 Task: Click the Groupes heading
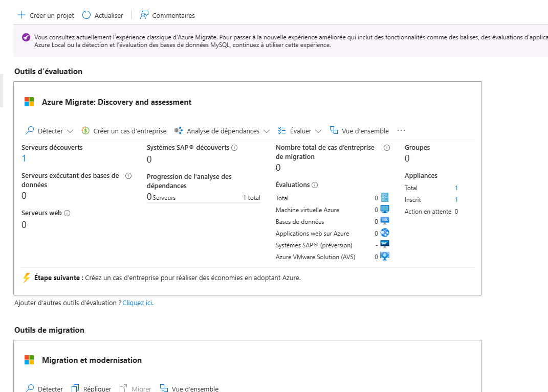click(418, 147)
